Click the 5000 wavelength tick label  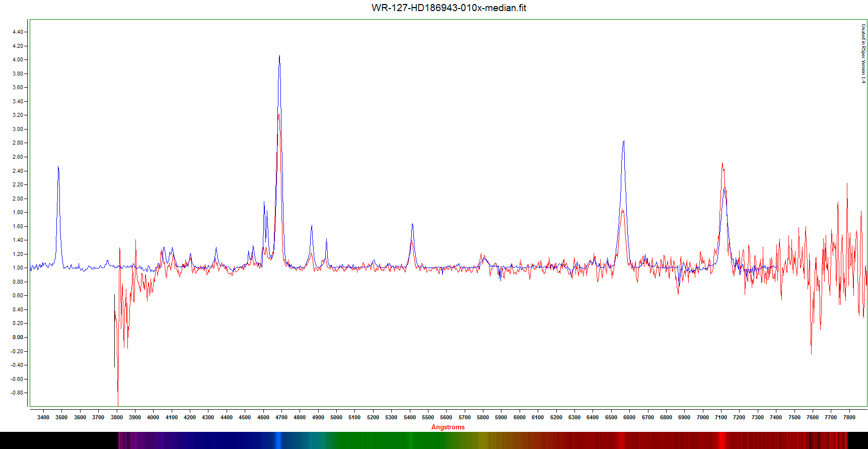pos(336,417)
